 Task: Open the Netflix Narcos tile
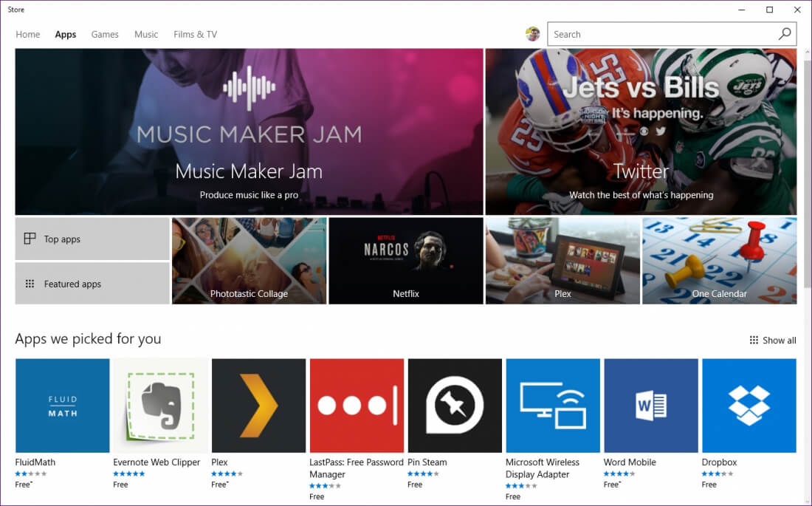[x=406, y=261]
